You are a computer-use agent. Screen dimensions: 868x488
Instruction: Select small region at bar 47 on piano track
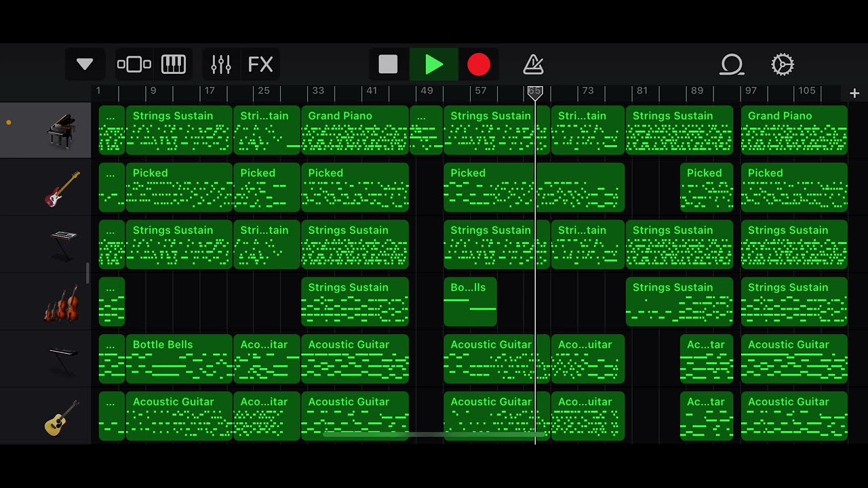click(426, 130)
